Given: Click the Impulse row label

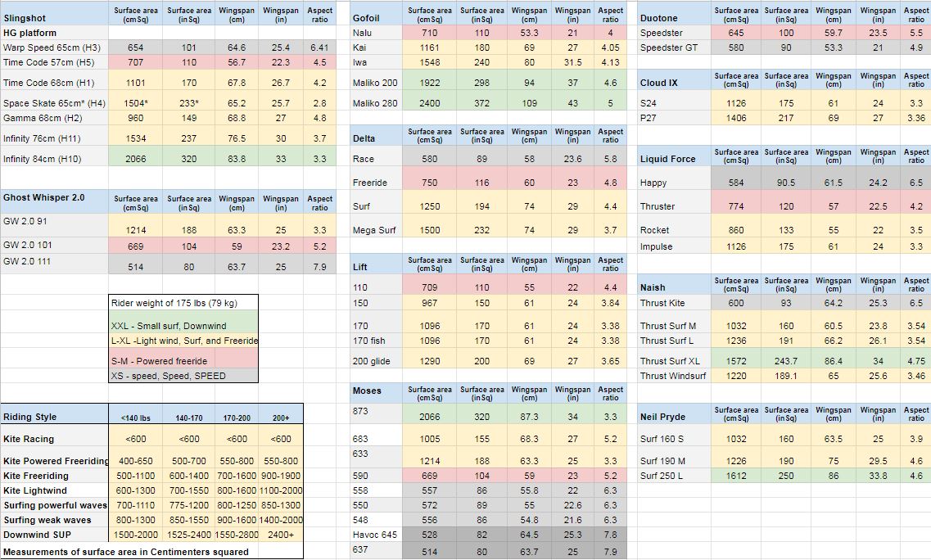Looking at the screenshot, I should [x=674, y=246].
